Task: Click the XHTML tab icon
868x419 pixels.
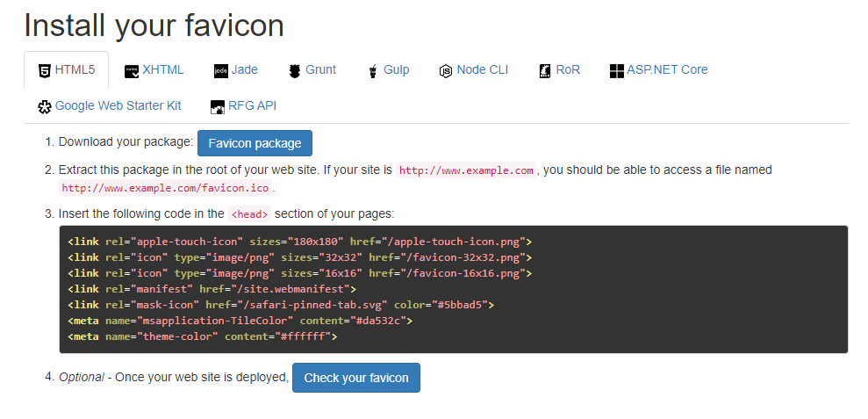Action: (132, 70)
